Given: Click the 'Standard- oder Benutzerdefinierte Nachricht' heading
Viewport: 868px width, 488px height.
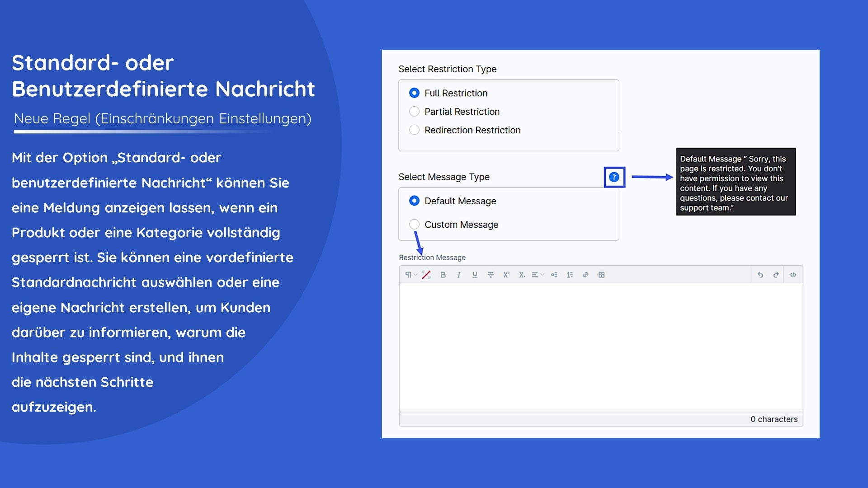Looking at the screenshot, I should point(163,76).
